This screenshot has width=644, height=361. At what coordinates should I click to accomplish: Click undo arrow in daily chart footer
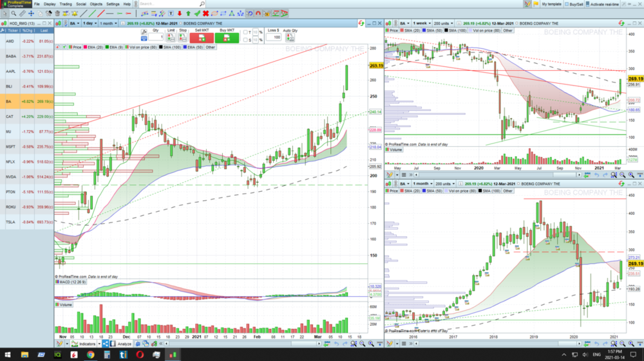coord(336,344)
